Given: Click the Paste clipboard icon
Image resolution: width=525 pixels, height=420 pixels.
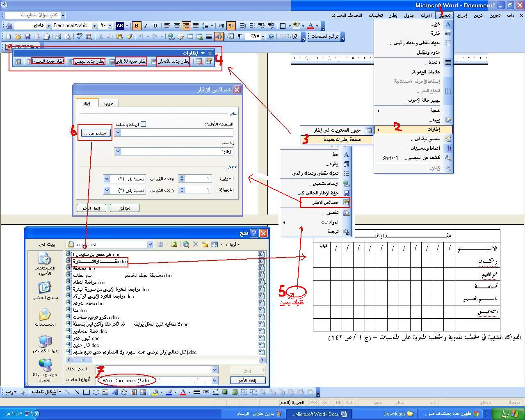Looking at the screenshot, I should coord(119,37).
